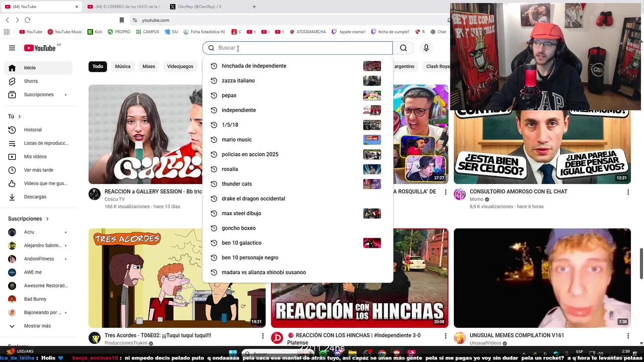Click the browser bookmark icon

(122, 20)
